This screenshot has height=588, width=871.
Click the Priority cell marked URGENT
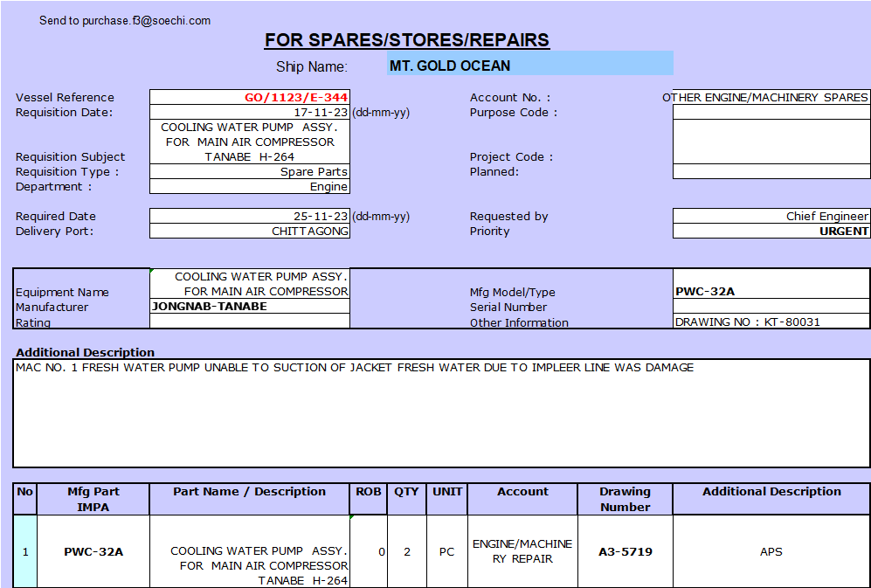click(x=771, y=232)
